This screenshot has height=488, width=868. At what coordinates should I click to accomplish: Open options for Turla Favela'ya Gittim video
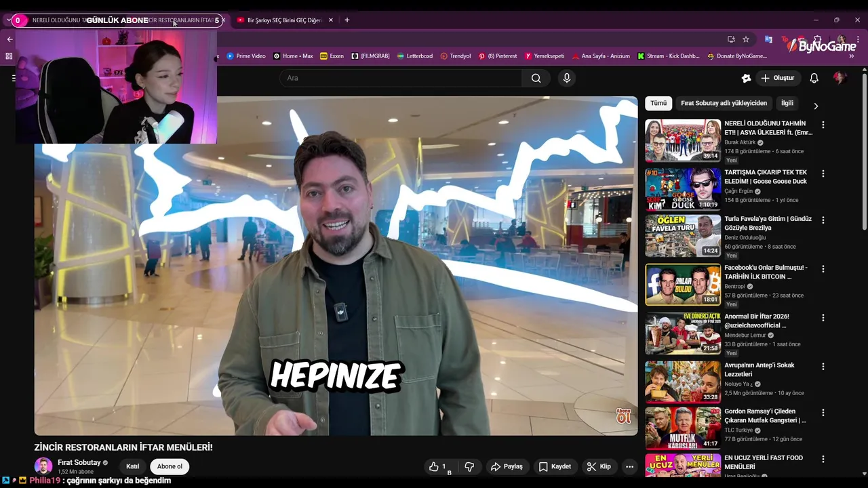coord(823,220)
